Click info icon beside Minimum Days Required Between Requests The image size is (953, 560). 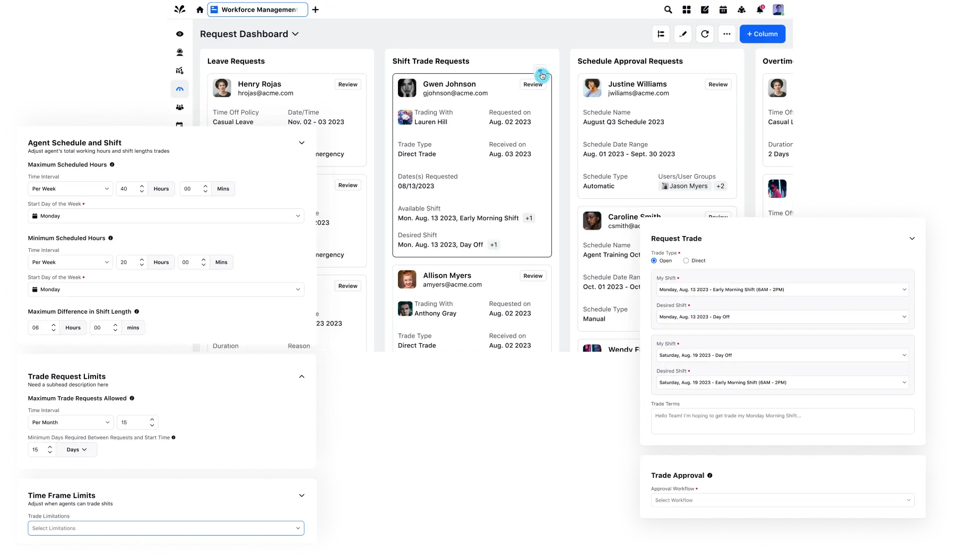174,437
